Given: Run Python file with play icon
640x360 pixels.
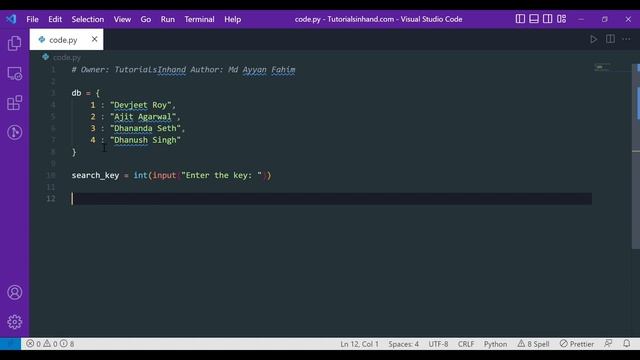Looking at the screenshot, I should 593,39.
